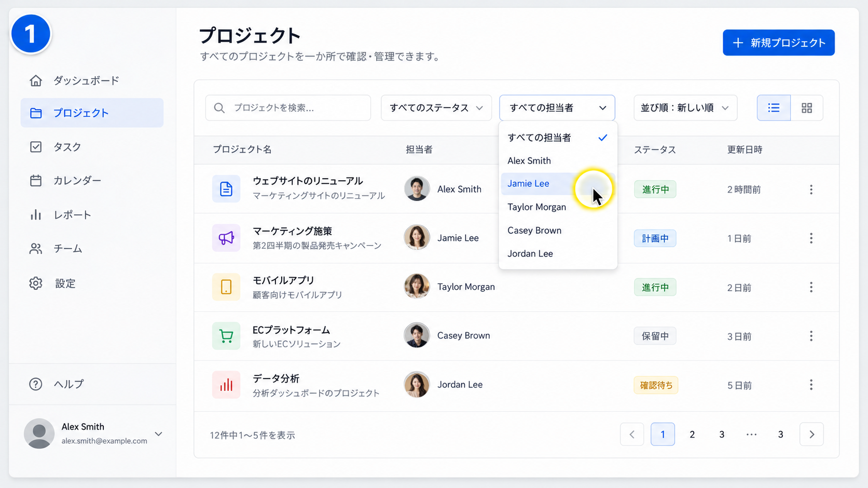Click the search magnifier icon
Image resolution: width=868 pixels, height=488 pixels.
tap(219, 108)
